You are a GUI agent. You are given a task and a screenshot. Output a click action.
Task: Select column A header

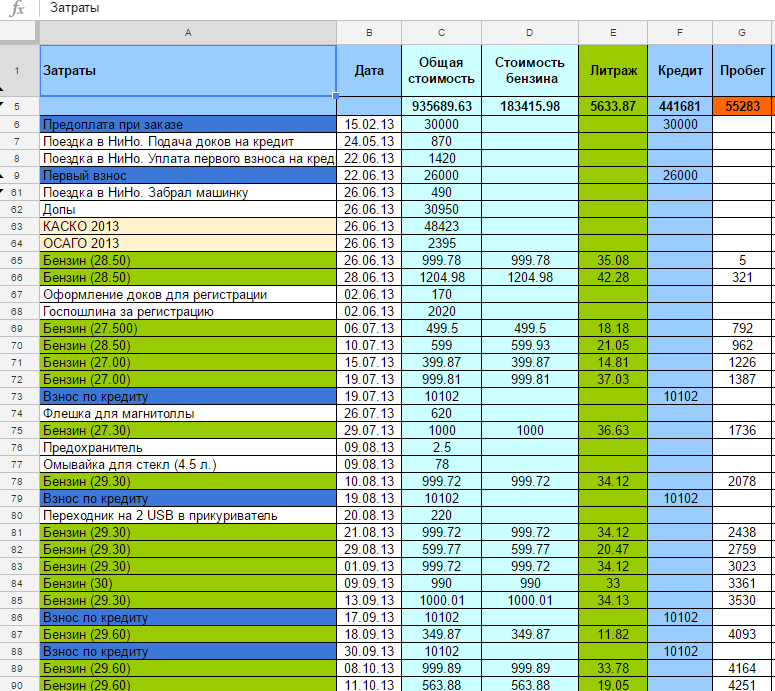[x=188, y=33]
